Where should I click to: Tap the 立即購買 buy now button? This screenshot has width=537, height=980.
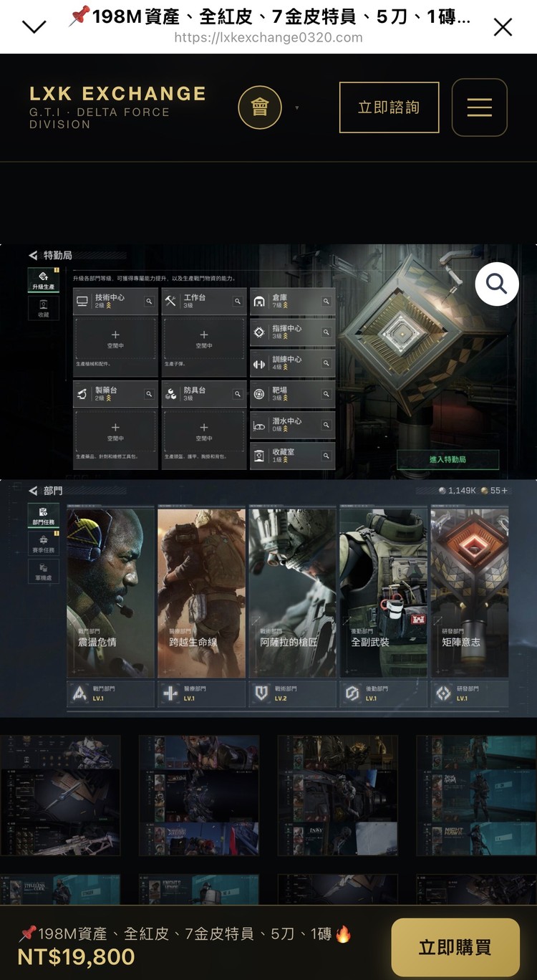[455, 947]
